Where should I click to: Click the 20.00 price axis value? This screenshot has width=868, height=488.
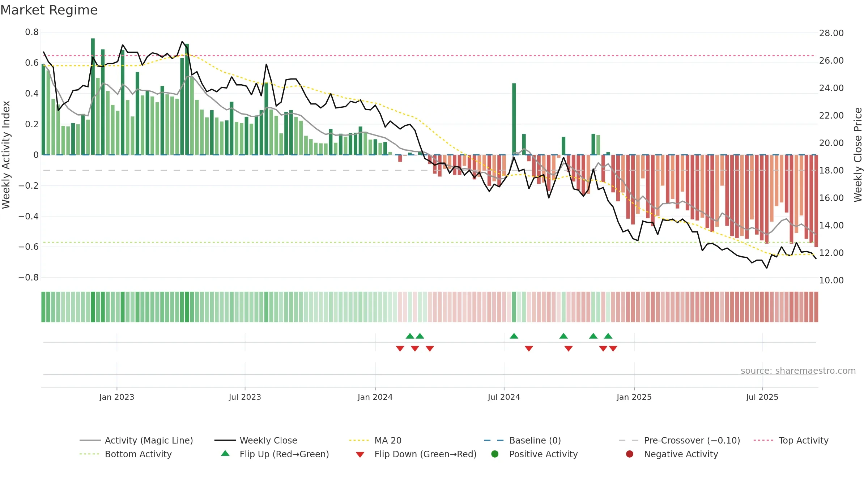click(831, 143)
